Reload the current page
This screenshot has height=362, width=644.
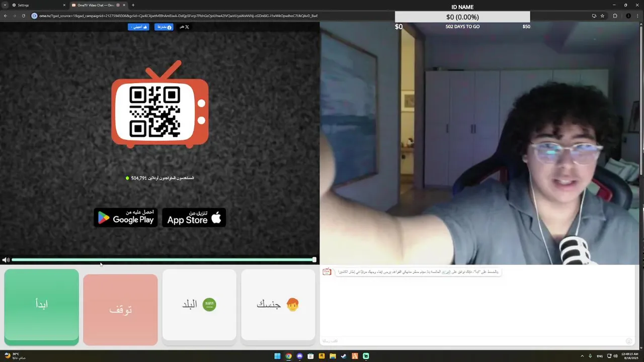tap(23, 16)
